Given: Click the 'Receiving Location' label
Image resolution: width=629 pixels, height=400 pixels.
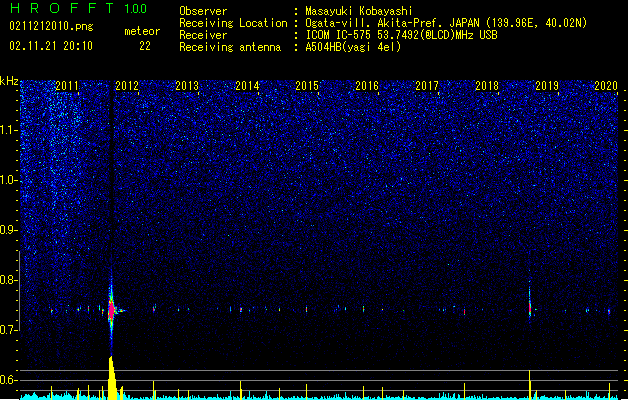Looking at the screenshot, I should tap(233, 23).
